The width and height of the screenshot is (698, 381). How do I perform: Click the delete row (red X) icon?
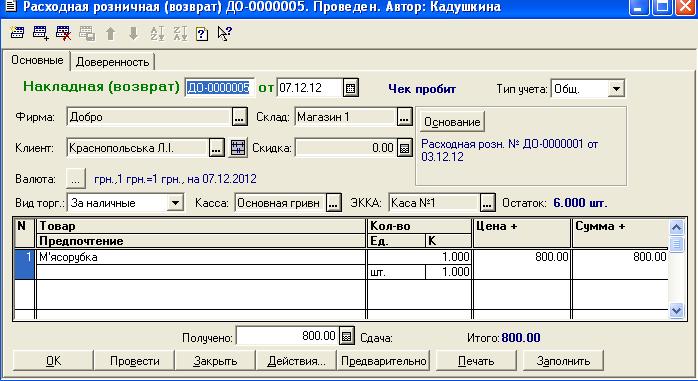[x=64, y=33]
